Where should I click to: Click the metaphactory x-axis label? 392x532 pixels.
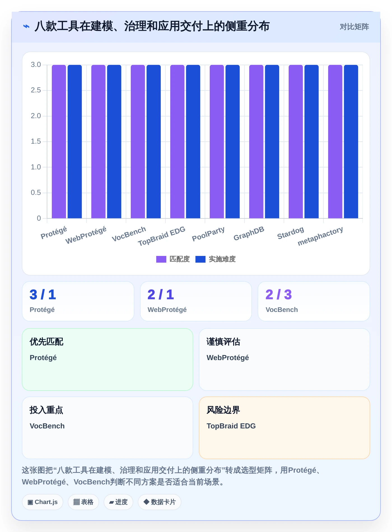320,236
